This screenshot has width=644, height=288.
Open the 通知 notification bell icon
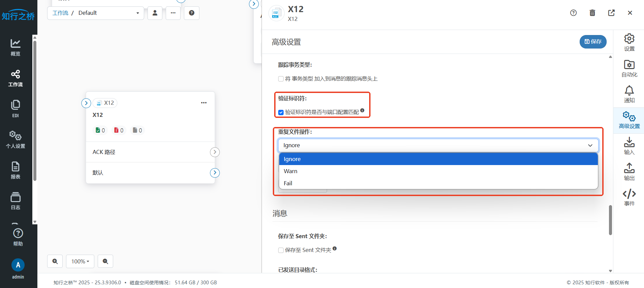(629, 94)
